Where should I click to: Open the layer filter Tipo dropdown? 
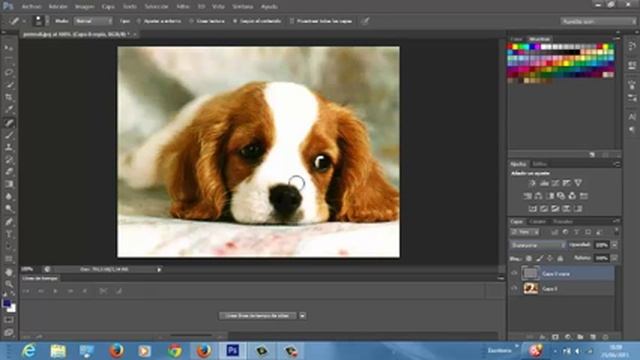(525, 232)
